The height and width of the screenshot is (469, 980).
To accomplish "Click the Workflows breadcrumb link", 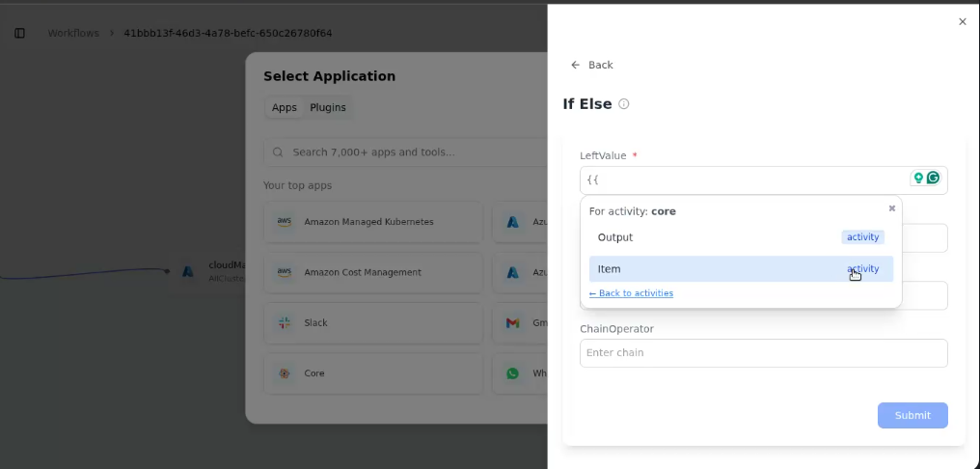I will [73, 33].
